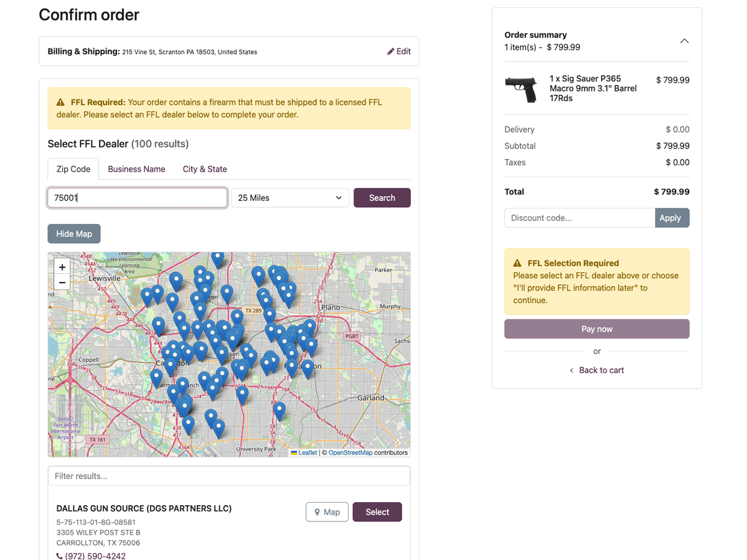This screenshot has height=560, width=747.
Task: Collapse the Order summary panel
Action: 684,40
